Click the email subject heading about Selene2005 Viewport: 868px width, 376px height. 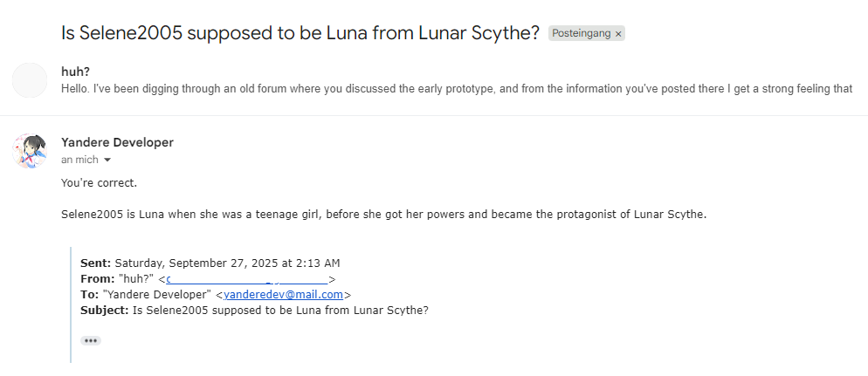pyautogui.click(x=300, y=33)
